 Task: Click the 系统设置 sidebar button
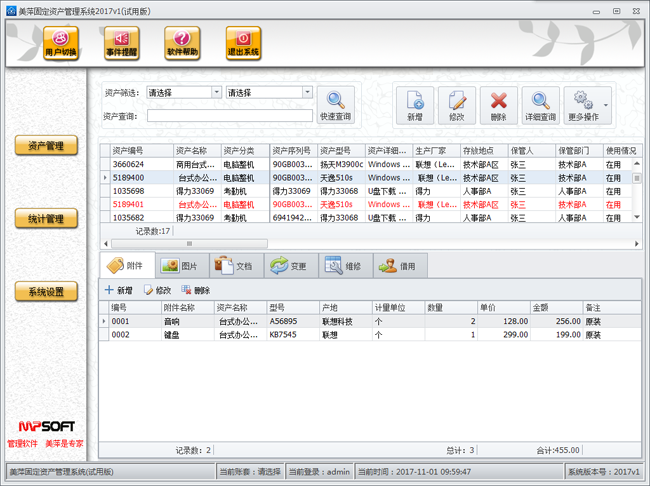click(x=46, y=292)
